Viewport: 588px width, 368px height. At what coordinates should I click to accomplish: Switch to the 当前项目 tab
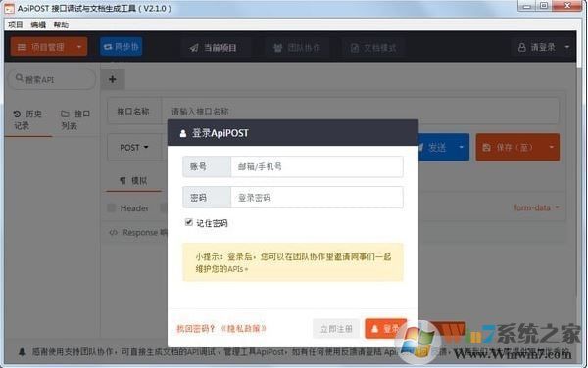[213, 48]
